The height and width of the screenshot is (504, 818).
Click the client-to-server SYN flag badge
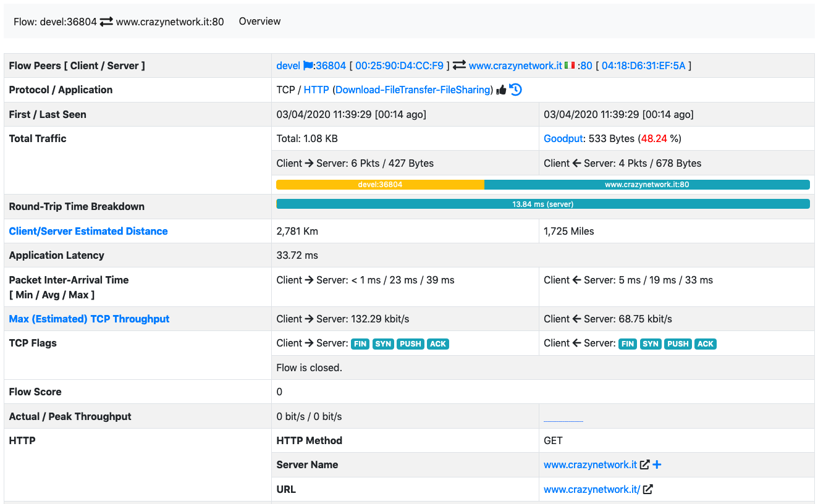click(x=383, y=344)
